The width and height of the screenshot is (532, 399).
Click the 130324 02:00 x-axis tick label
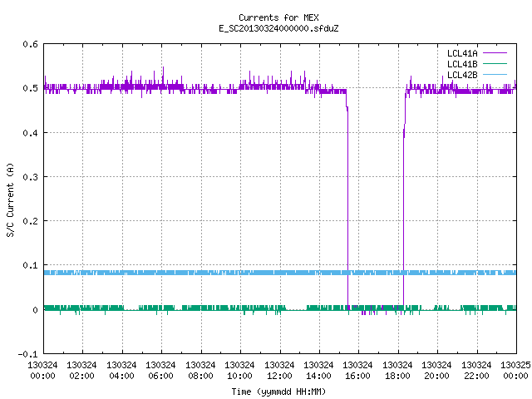[81, 371]
